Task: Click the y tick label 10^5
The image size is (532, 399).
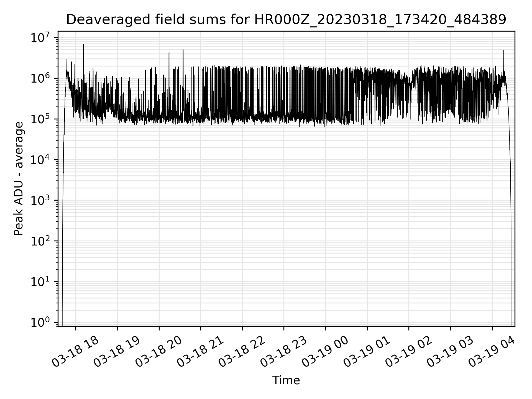Action: (x=40, y=119)
